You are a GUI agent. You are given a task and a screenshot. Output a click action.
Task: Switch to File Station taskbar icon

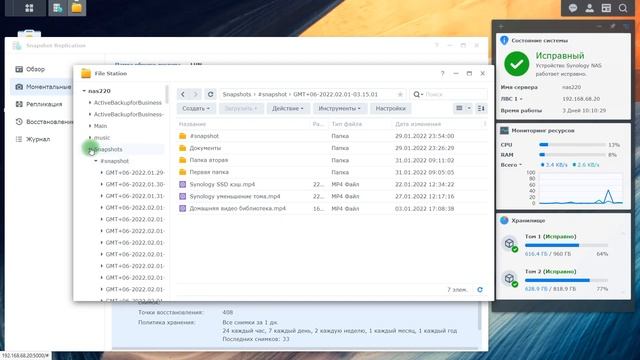pyautogui.click(x=76, y=8)
